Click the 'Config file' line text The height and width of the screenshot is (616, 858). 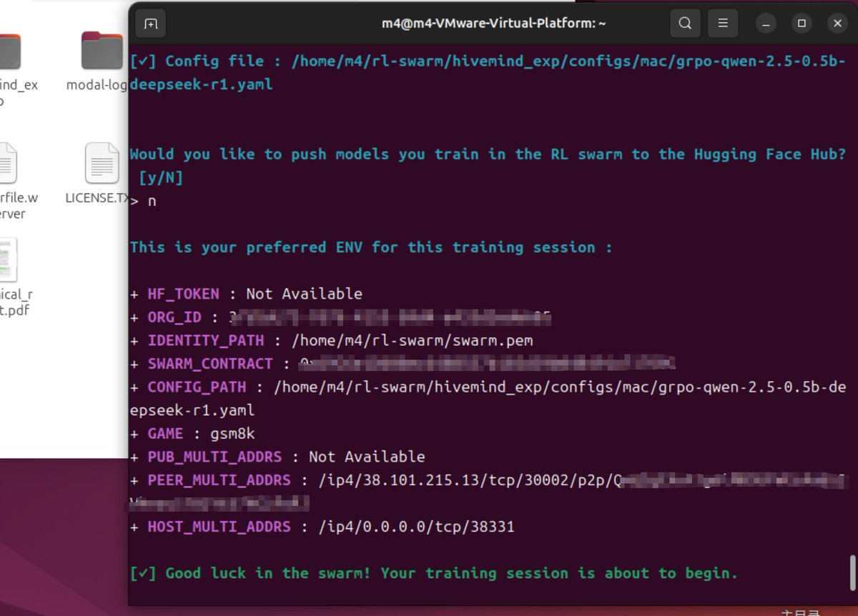click(x=488, y=72)
